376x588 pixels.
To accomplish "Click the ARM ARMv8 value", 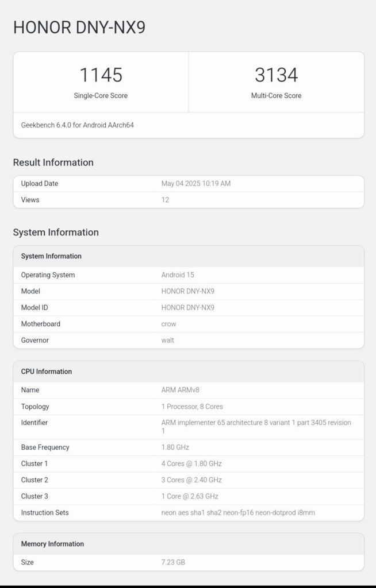I will click(x=181, y=390).
